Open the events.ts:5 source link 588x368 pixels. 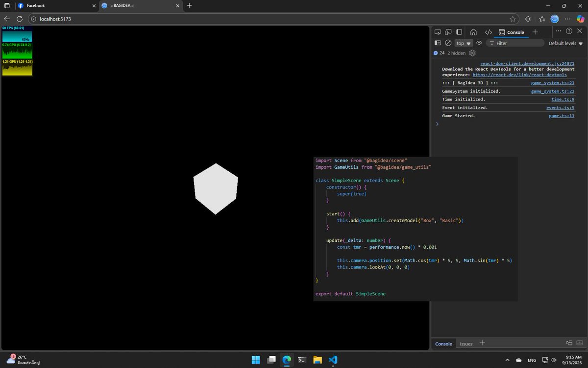tap(561, 107)
